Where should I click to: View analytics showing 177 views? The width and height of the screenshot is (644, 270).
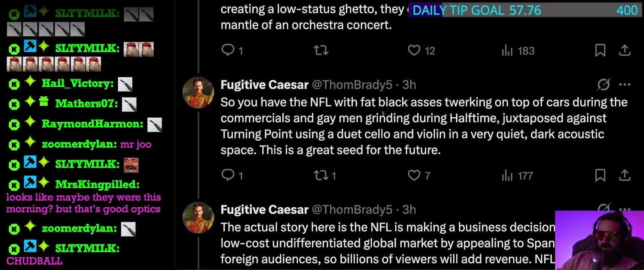tap(517, 175)
